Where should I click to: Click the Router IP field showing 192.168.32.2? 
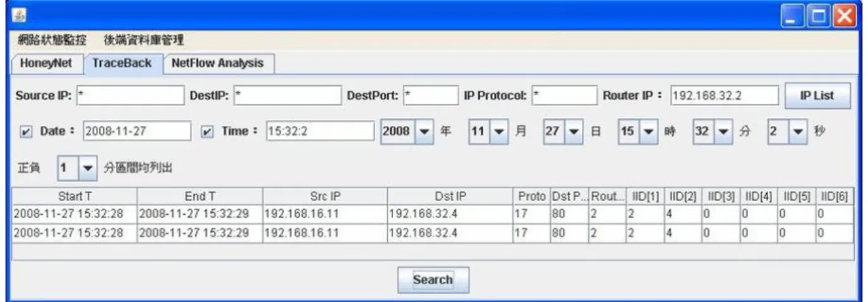pyautogui.click(x=724, y=95)
